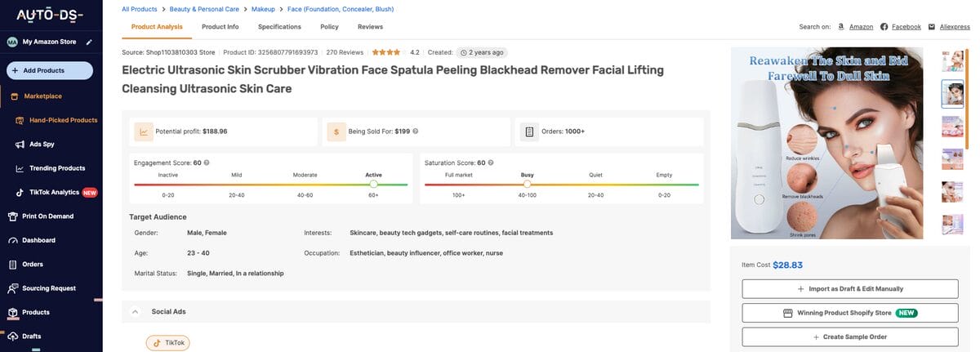Click the star rating icons

tap(387, 52)
